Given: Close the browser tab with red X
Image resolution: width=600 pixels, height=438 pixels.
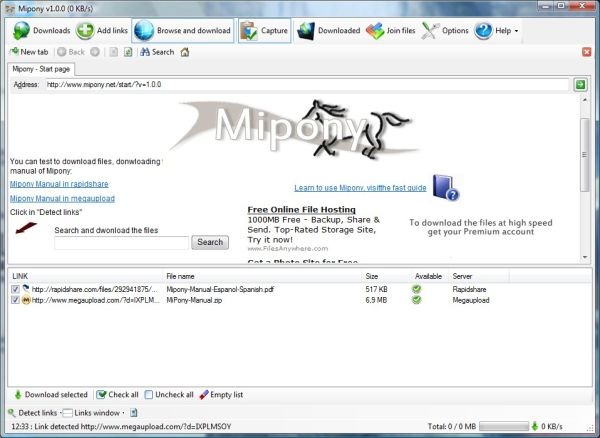Looking at the screenshot, I should click(x=587, y=52).
